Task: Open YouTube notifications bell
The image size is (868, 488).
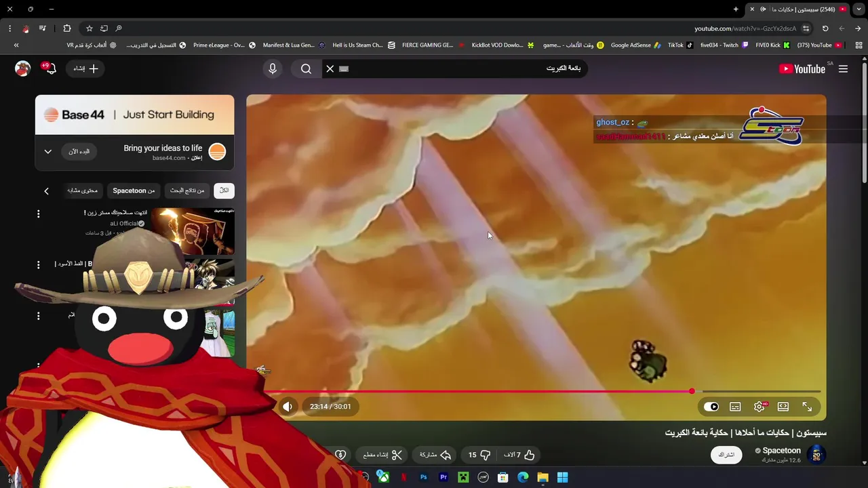Action: pos(50,68)
